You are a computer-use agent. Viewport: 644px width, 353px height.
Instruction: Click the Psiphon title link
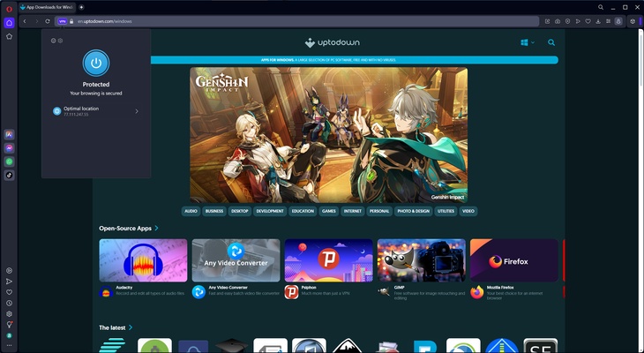point(307,288)
